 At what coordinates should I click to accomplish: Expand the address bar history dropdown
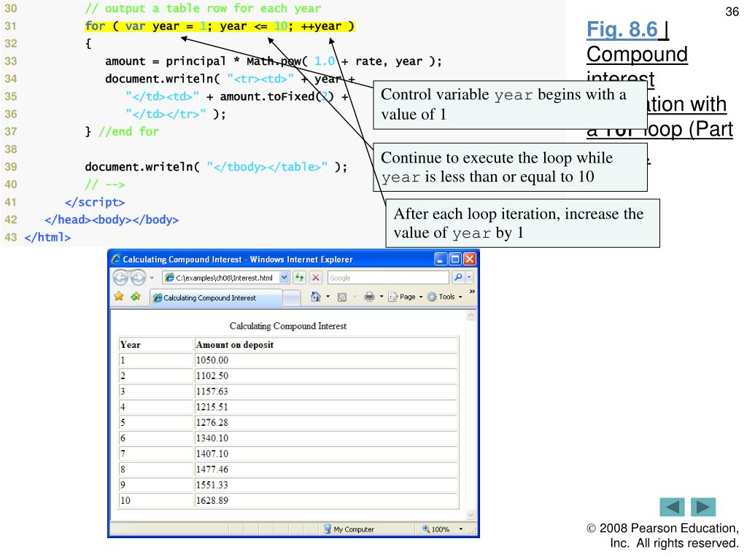coord(285,278)
